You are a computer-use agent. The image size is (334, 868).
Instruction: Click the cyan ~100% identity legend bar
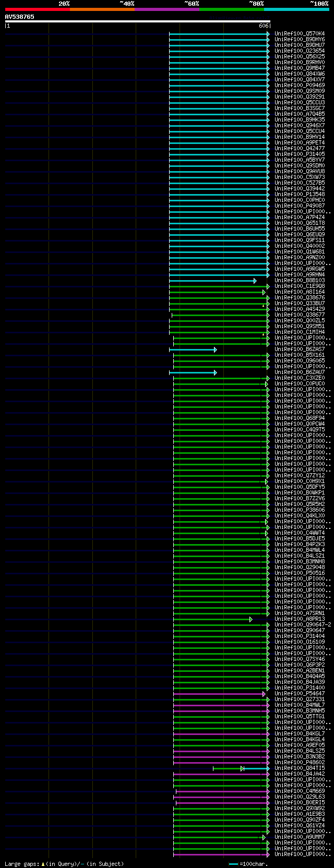click(296, 9)
